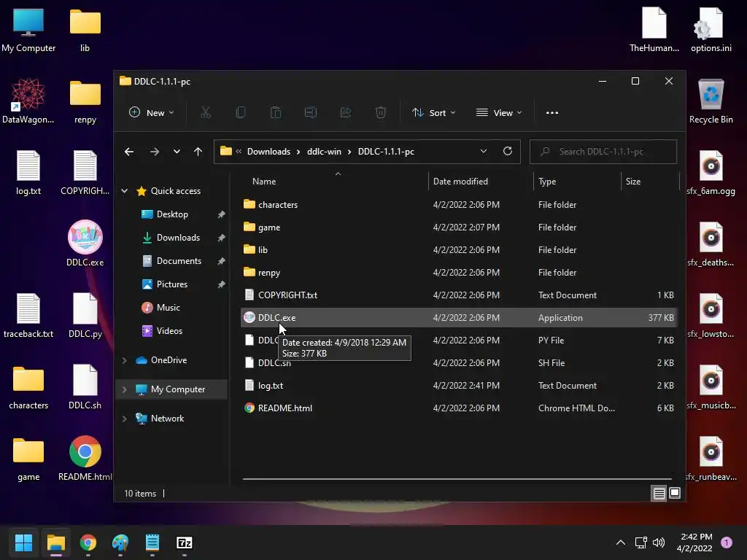Show hidden system tray icons
This screenshot has height=560, width=747.
(x=621, y=542)
